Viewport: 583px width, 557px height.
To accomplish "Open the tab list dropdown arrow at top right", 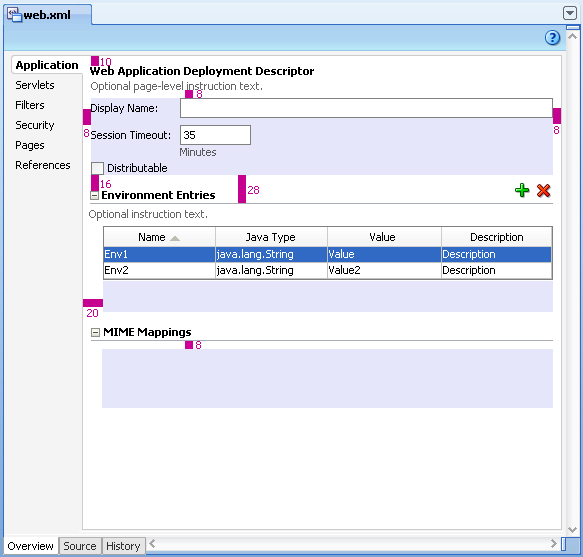I will coord(570,13).
